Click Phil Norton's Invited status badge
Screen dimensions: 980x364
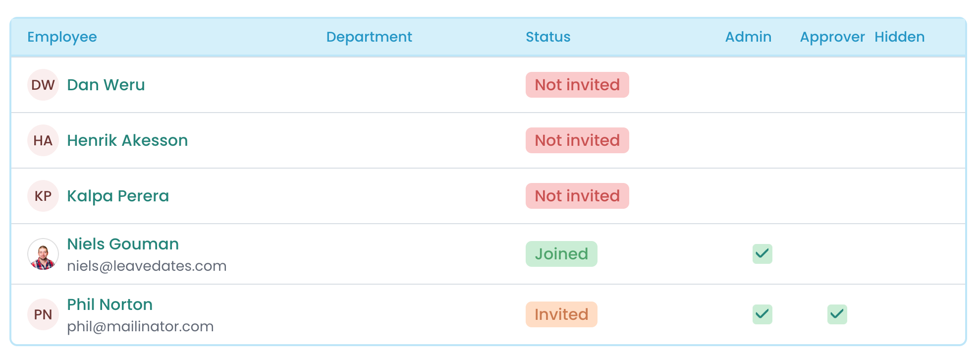click(561, 314)
